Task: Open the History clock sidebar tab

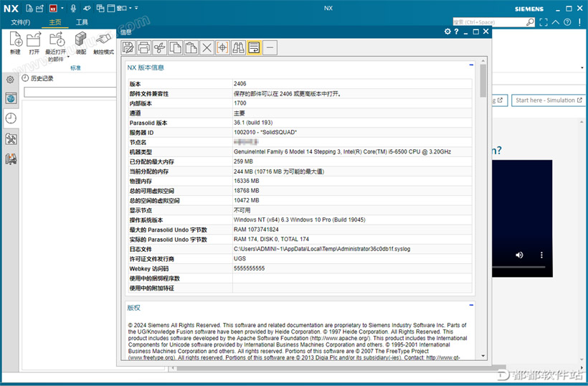Action: click(x=11, y=118)
